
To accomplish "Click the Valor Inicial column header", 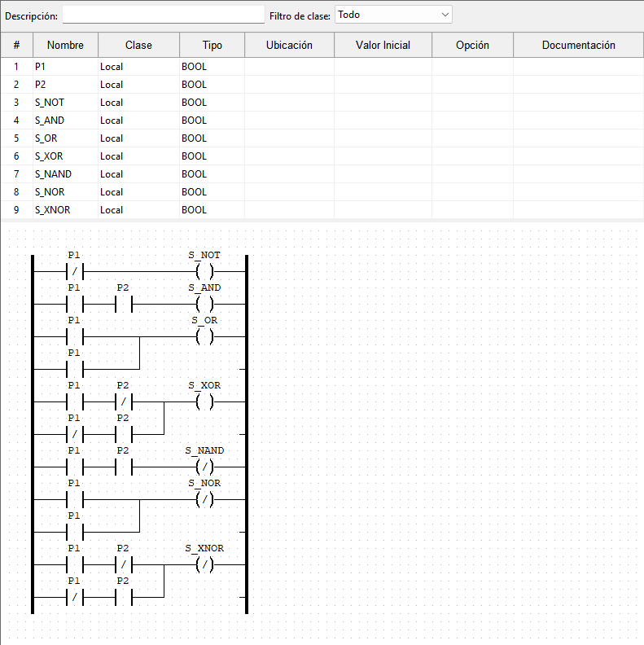I will click(x=383, y=45).
